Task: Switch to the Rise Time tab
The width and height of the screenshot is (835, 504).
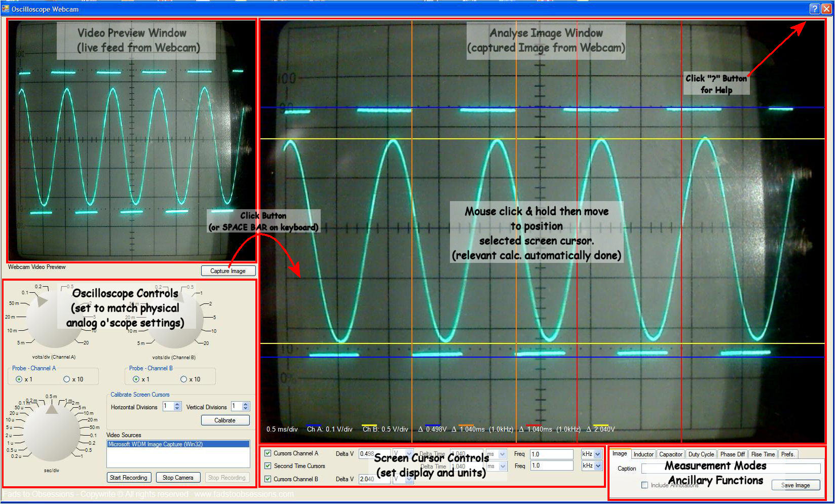Action: pos(763,454)
